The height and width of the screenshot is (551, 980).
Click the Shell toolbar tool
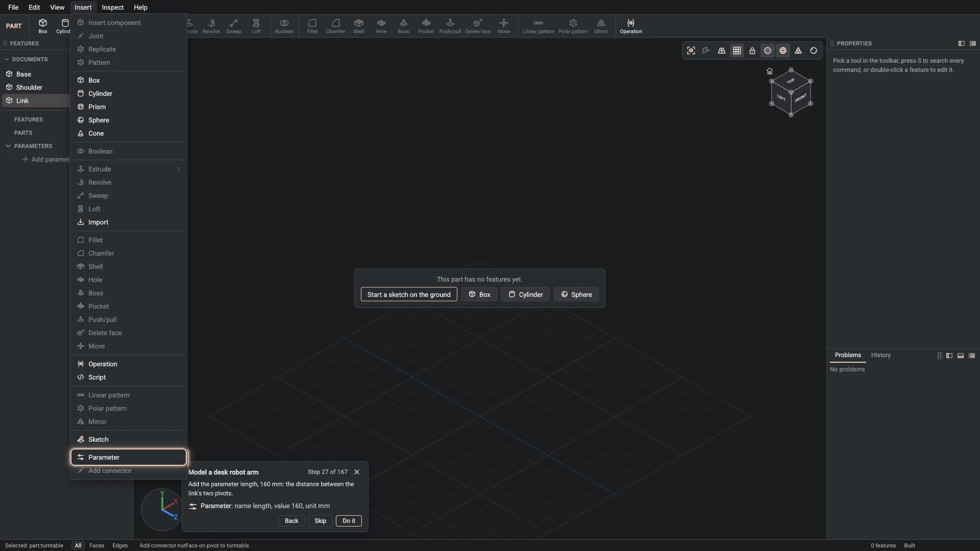(x=359, y=26)
